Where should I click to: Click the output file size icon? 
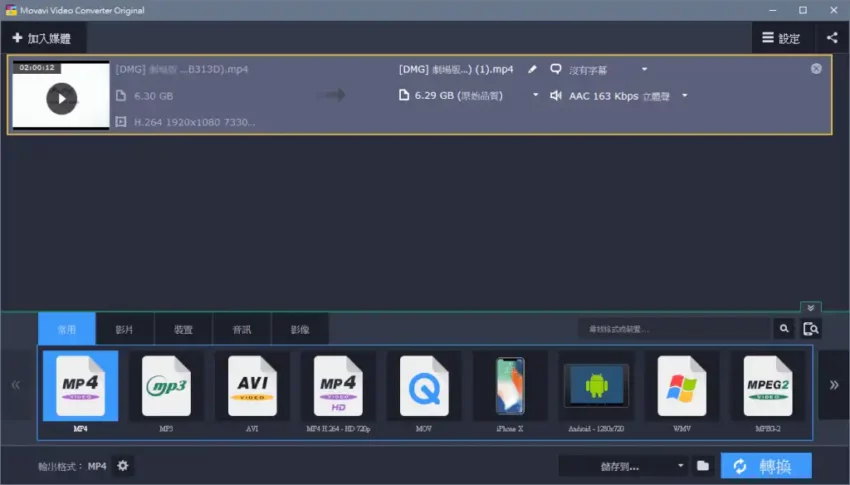click(404, 95)
